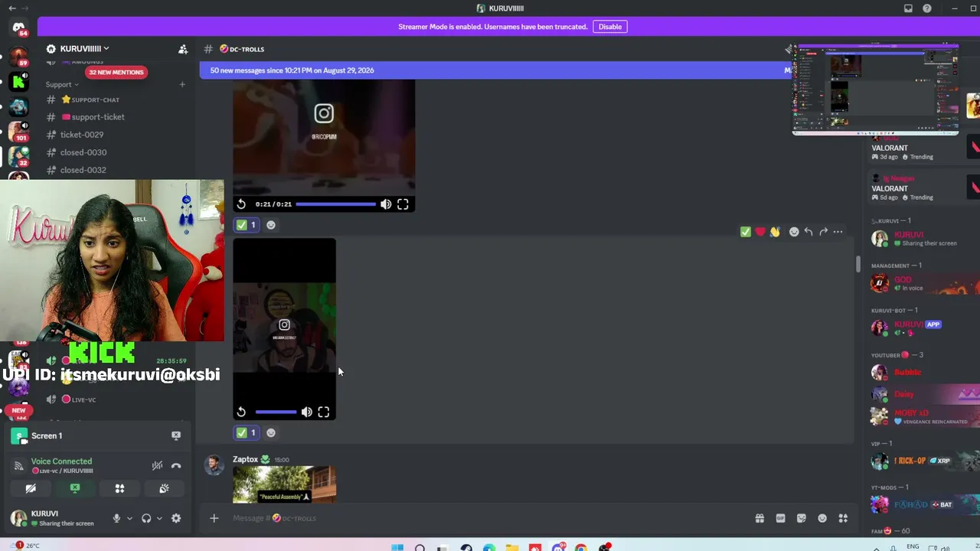React with waving hand from hover toolbar
The height and width of the screenshot is (551, 980).
pos(775,232)
